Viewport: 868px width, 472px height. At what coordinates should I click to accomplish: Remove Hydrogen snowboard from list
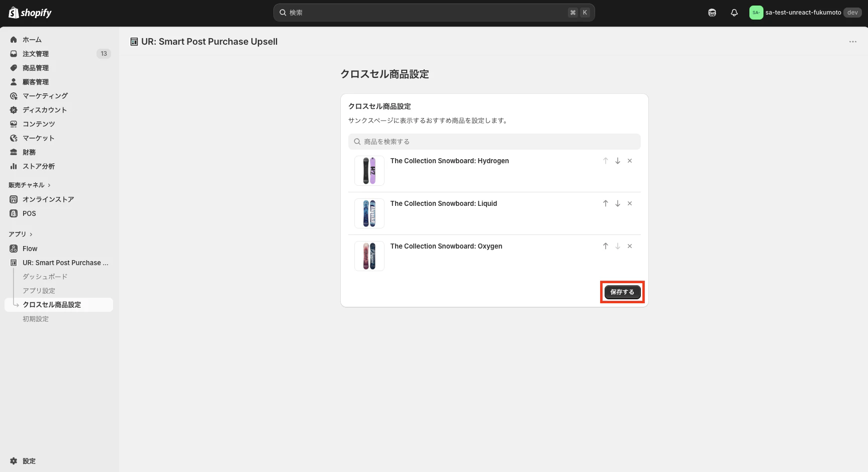pyautogui.click(x=630, y=161)
